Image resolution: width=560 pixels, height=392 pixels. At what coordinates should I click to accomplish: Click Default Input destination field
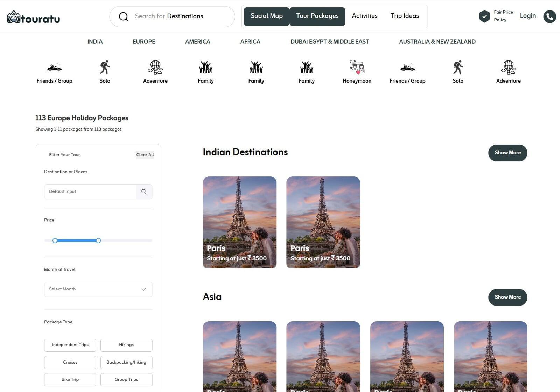click(x=90, y=192)
